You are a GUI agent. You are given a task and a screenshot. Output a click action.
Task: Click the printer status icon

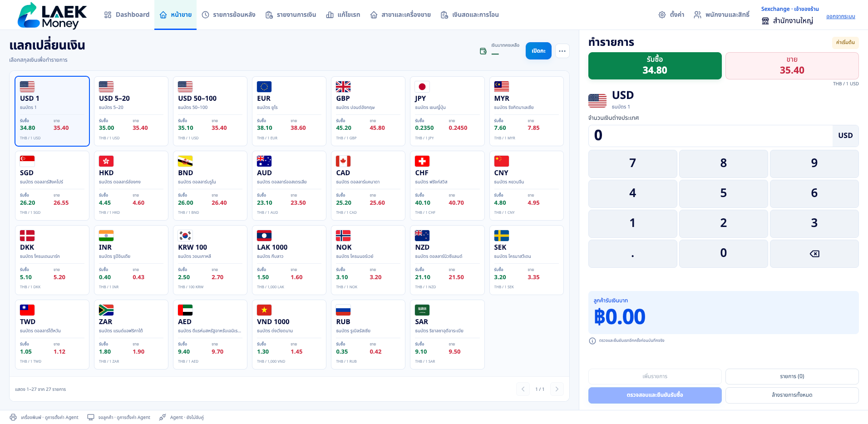click(13, 417)
